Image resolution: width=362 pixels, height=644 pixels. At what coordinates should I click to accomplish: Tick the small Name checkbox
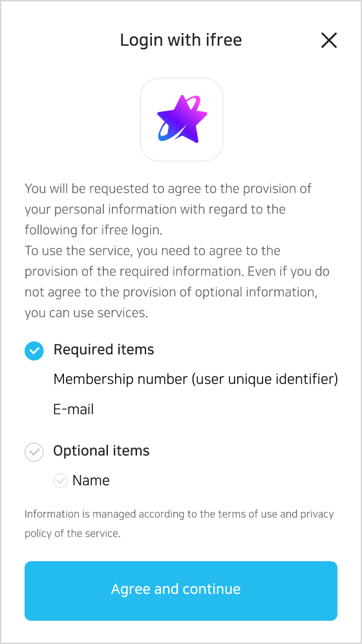60,480
